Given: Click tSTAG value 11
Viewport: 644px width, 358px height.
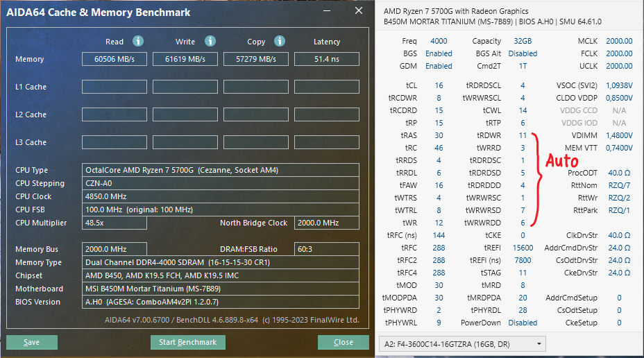Looking at the screenshot, I should [x=523, y=273].
